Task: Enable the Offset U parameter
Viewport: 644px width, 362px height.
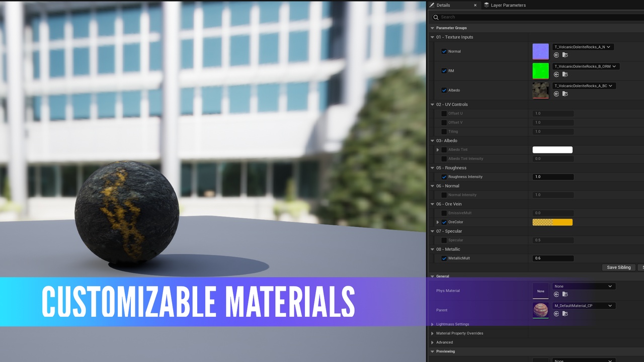Action: click(x=444, y=114)
